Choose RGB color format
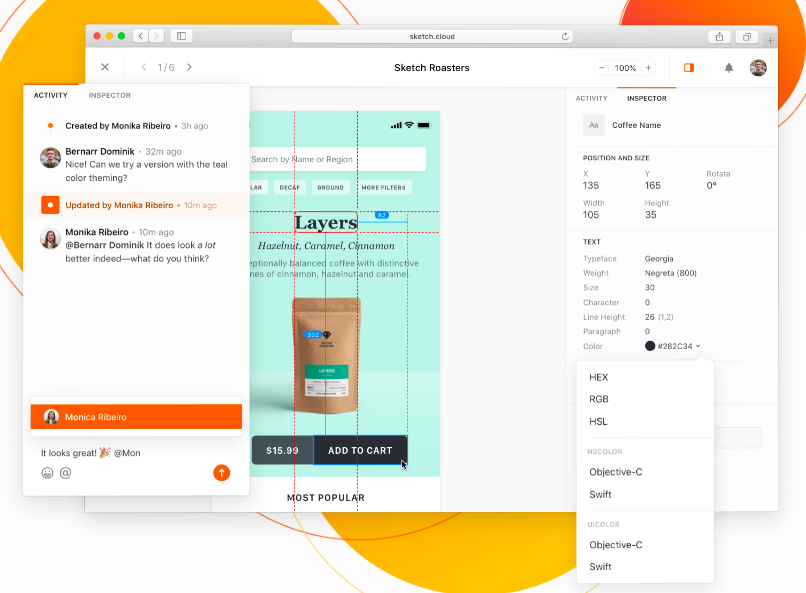The height and width of the screenshot is (593, 806). [x=598, y=399]
